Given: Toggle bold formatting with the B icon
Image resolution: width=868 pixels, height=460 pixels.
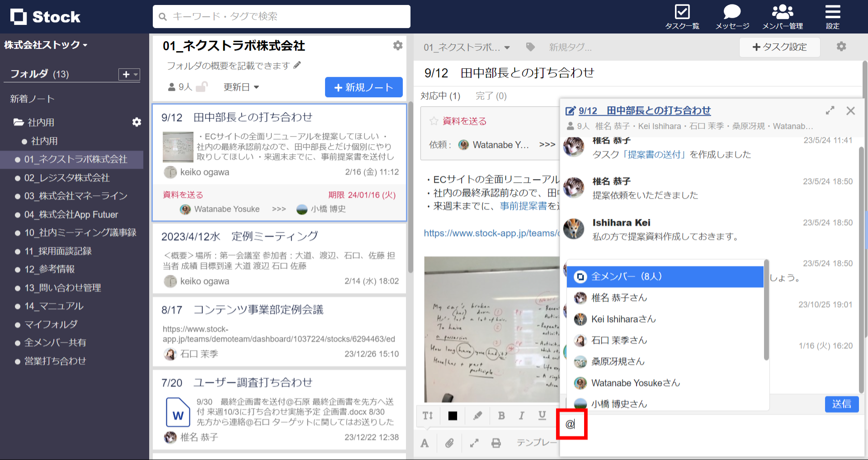Looking at the screenshot, I should (501, 416).
